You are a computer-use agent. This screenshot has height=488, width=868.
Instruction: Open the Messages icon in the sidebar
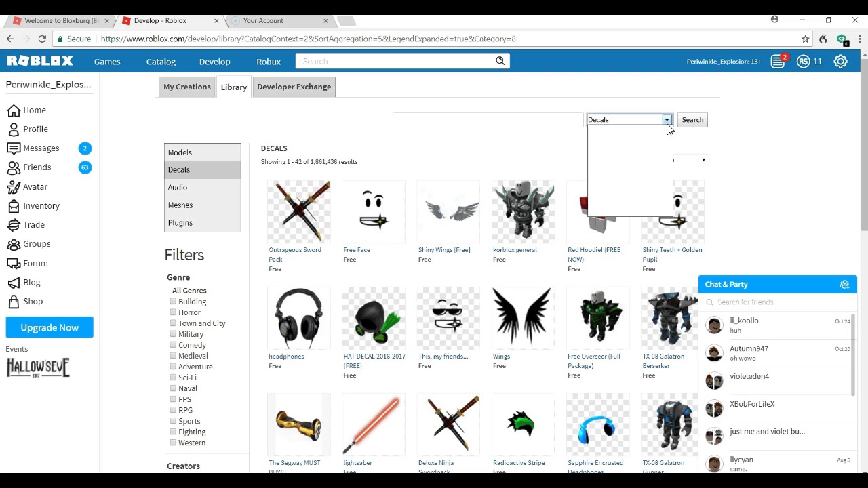14,148
